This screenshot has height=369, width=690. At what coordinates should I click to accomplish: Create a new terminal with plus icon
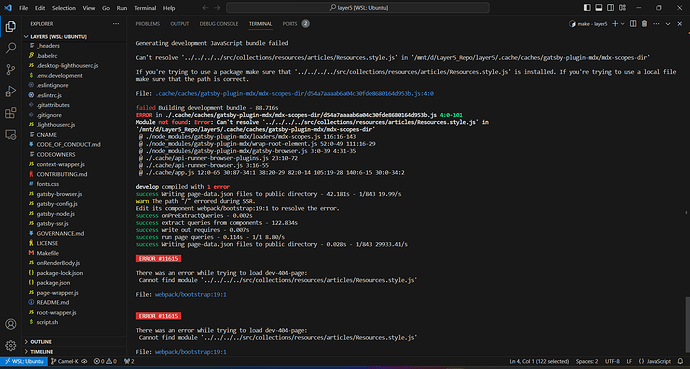pyautogui.click(x=615, y=24)
